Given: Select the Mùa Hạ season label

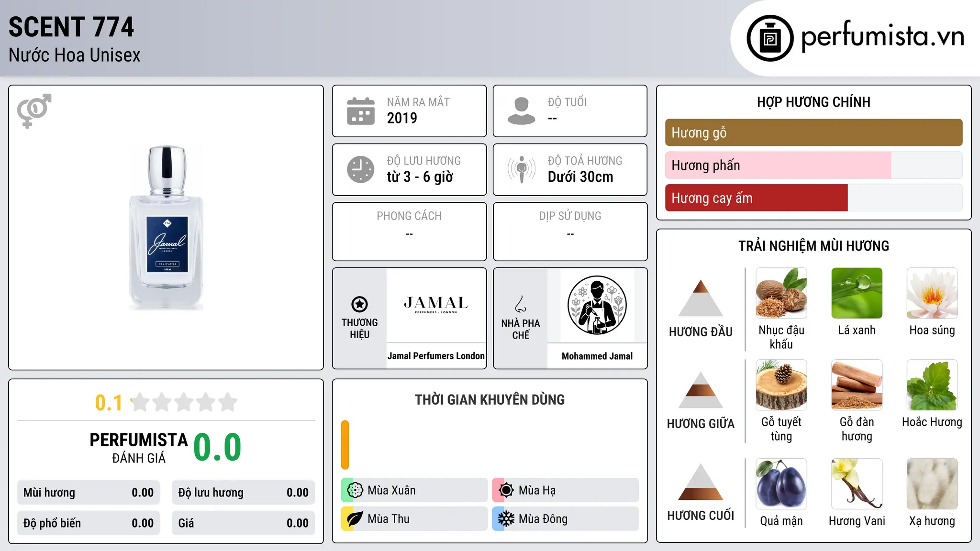Looking at the screenshot, I should (x=537, y=490).
